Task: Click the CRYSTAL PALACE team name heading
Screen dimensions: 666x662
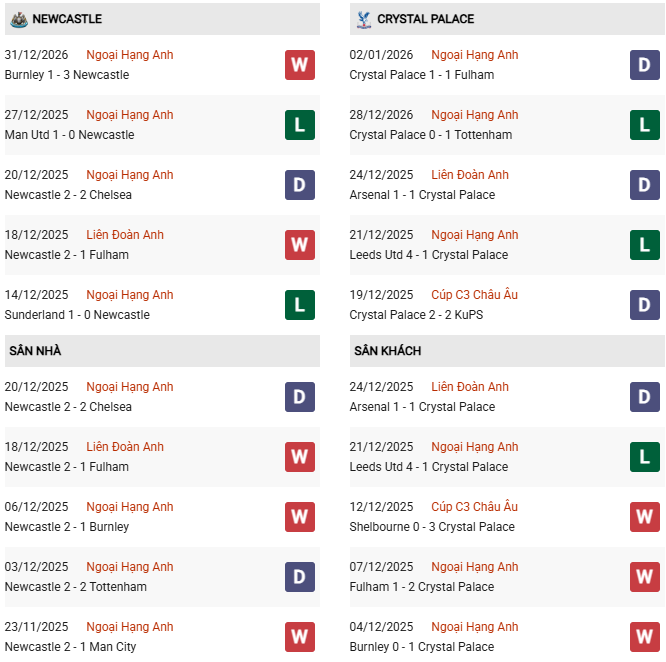Action: pyautogui.click(x=425, y=19)
